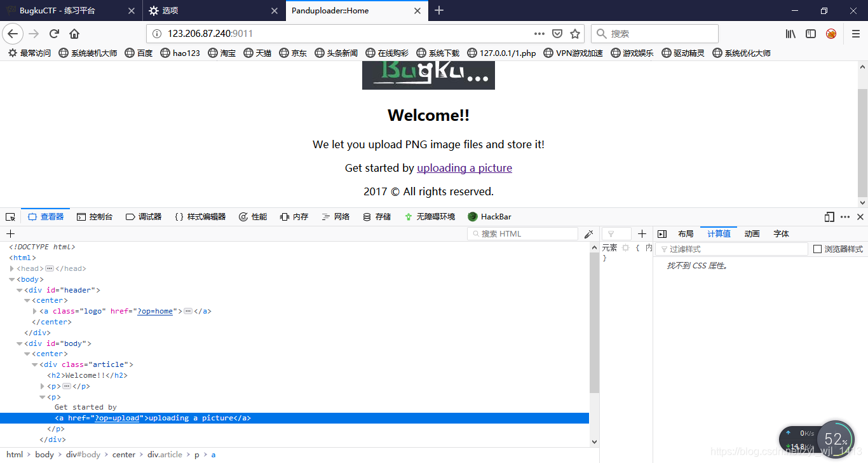Close the developer tools panel

(x=860, y=217)
